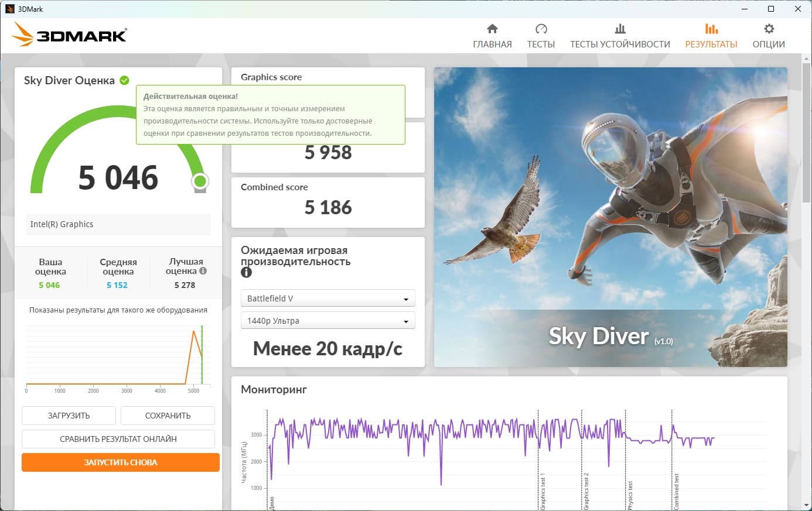Viewport: 812px width, 511px height.
Task: Click the 3DMark title bar app icon
Action: tap(9, 9)
